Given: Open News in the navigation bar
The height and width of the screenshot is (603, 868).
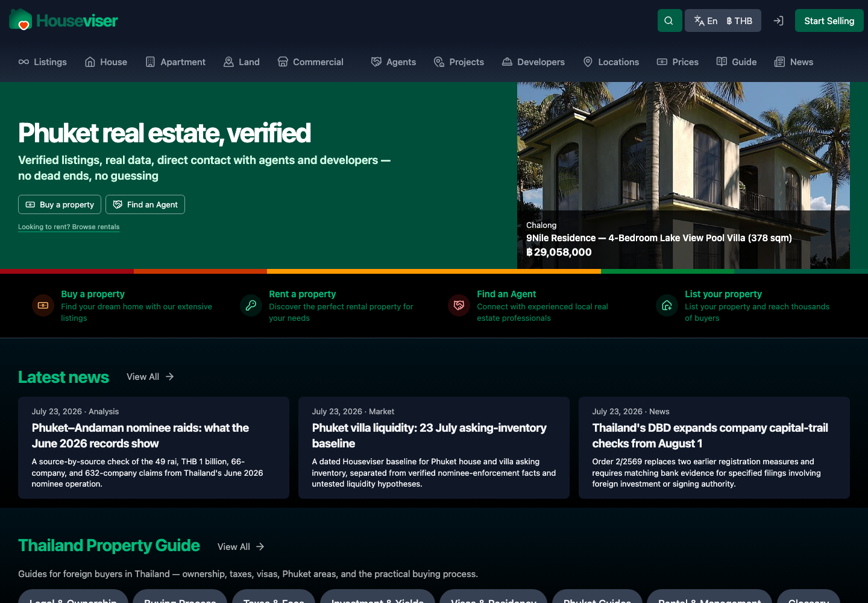Looking at the screenshot, I should 794,62.
